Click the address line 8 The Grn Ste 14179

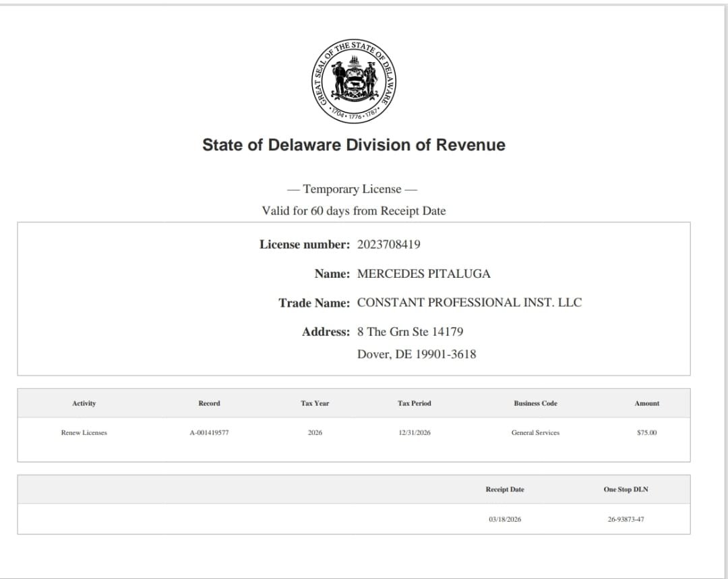pyautogui.click(x=410, y=332)
